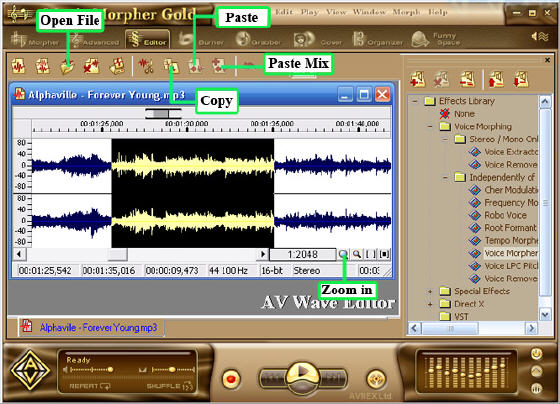Open the View menu
Screen dimensions: 560x404
[336, 12]
